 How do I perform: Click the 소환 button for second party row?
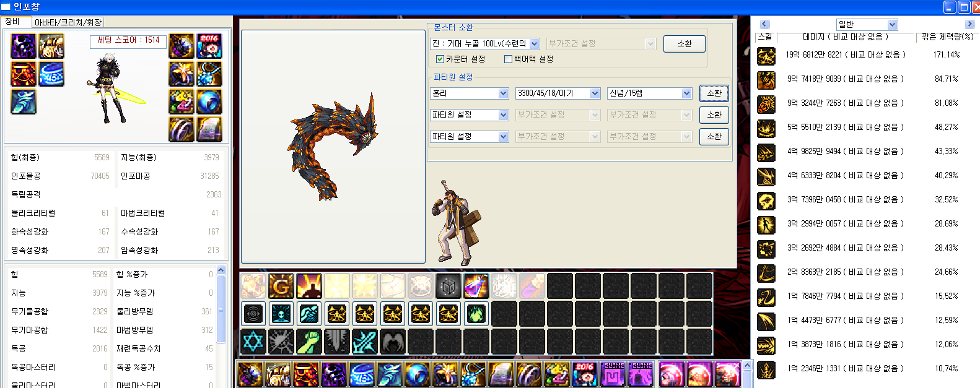click(714, 115)
